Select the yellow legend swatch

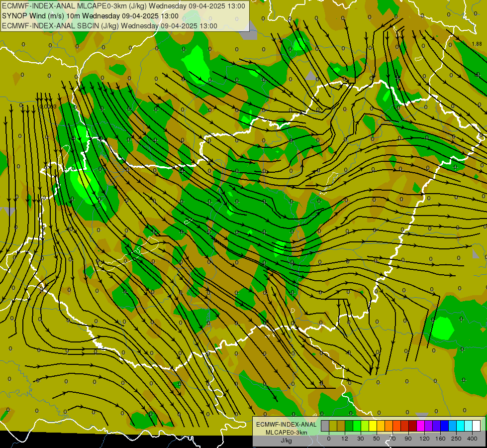point(373,426)
